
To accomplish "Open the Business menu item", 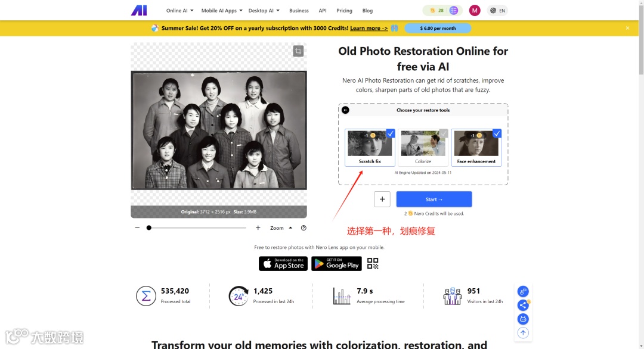I will [x=299, y=11].
